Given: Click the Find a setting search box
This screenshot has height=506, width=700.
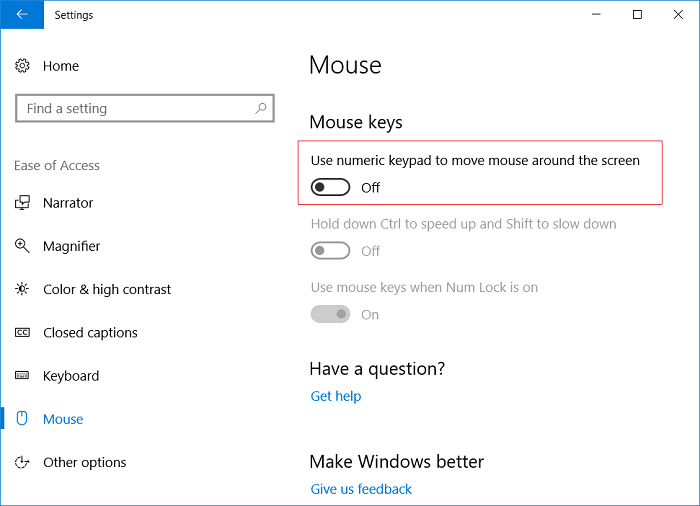Looking at the screenshot, I should point(135,108).
